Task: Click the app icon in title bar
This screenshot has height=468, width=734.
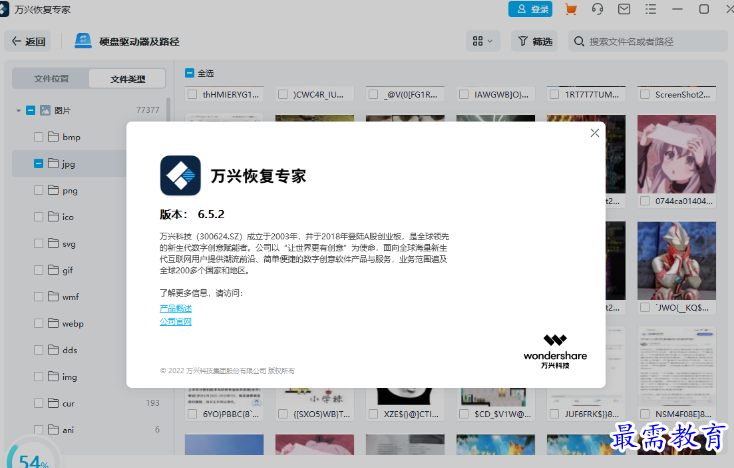Action: [4, 9]
